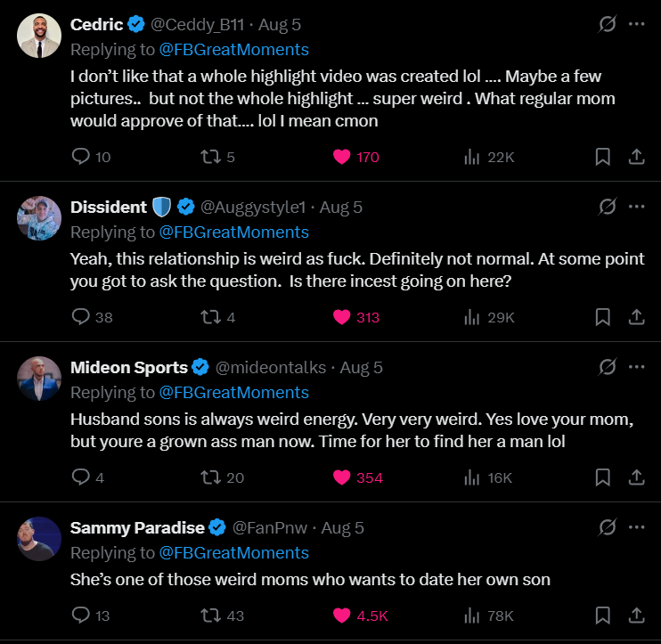Open Sammy Paradise profile name

pos(138,527)
